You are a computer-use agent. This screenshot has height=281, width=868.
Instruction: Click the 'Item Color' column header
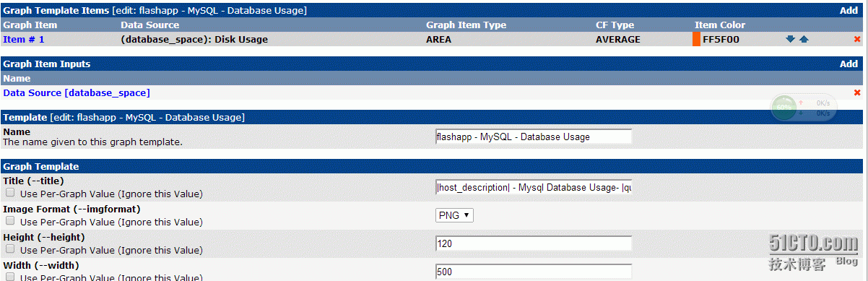point(720,25)
